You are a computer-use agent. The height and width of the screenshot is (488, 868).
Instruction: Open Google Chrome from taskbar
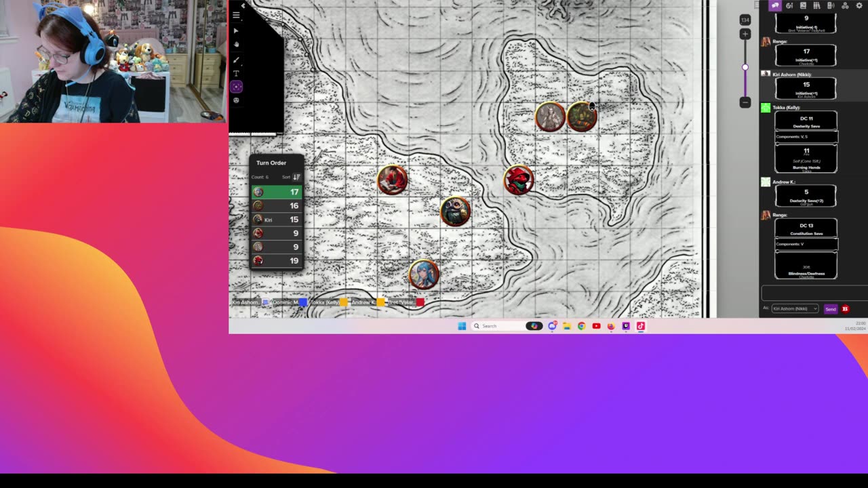click(x=581, y=326)
